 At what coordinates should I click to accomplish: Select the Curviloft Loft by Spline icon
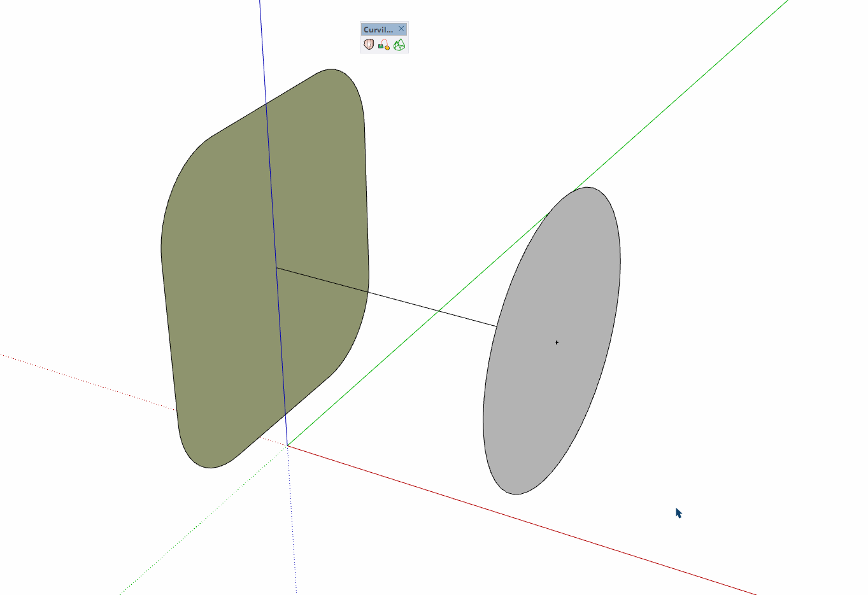pos(369,45)
